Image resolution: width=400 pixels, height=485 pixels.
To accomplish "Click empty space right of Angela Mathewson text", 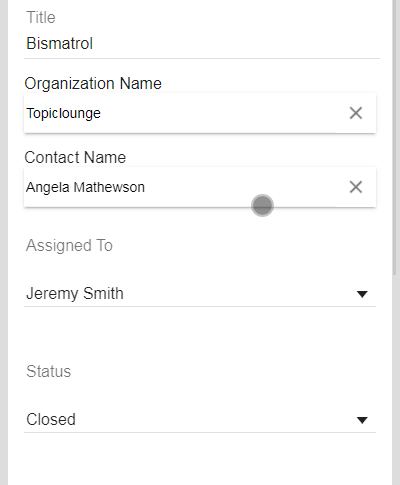I will (x=245, y=187).
